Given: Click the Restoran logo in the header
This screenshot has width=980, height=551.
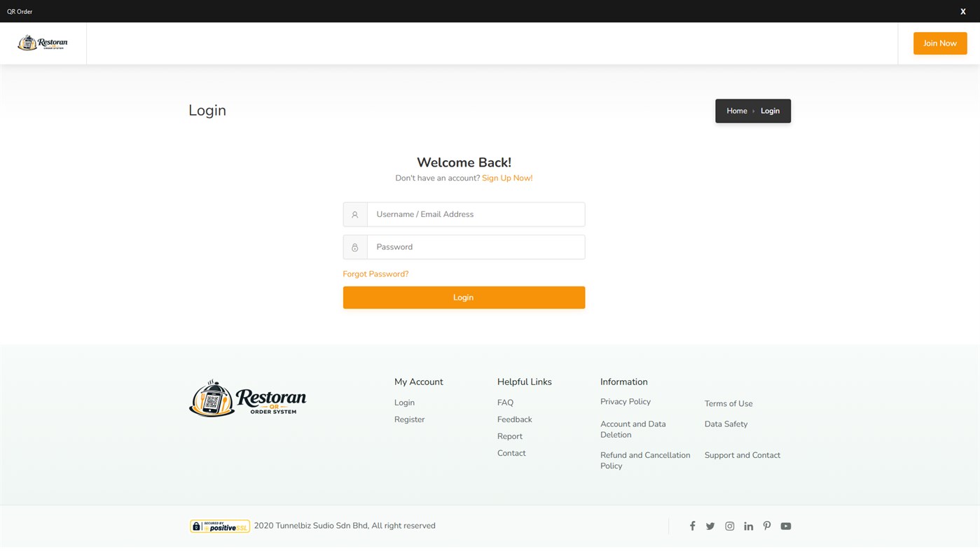Looking at the screenshot, I should coord(43,43).
